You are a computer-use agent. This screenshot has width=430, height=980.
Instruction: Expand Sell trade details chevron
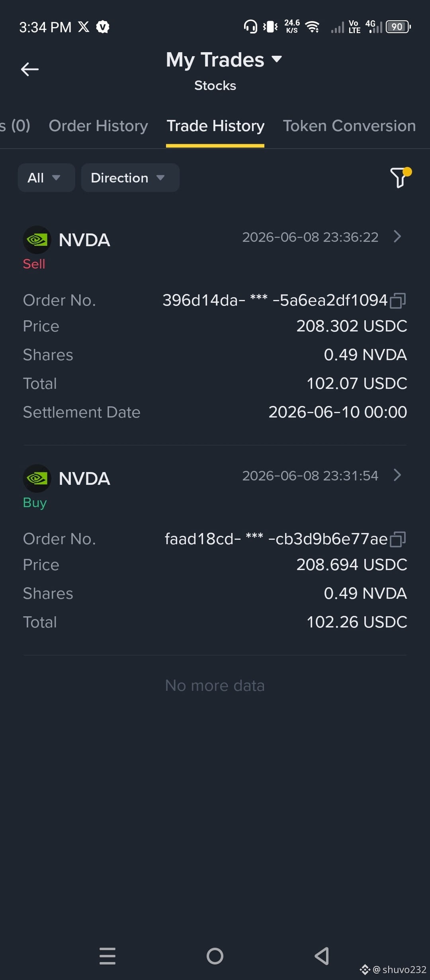coord(397,236)
